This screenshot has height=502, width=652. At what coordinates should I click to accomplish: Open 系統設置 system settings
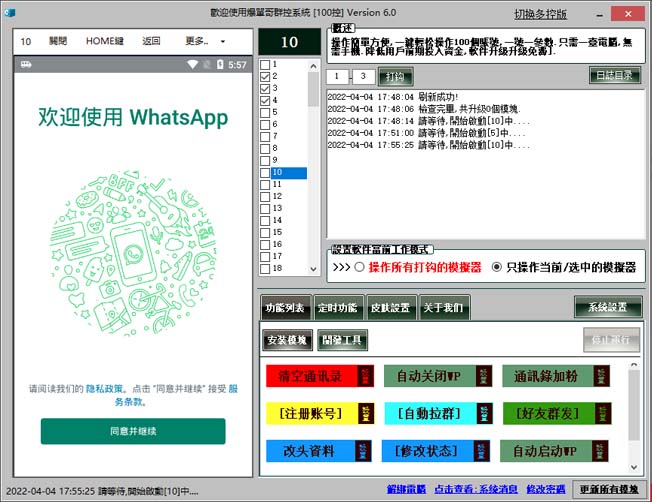coord(608,307)
